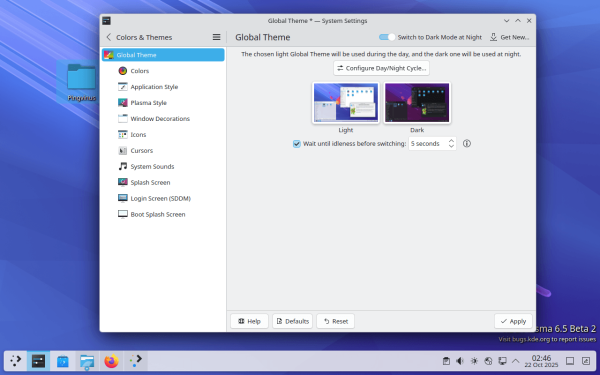
Task: Open the Boot Splash Screen icon
Action: pos(122,214)
